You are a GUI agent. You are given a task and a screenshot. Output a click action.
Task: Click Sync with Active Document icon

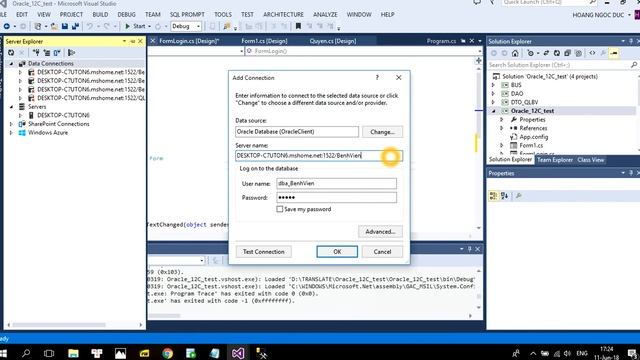546,53
